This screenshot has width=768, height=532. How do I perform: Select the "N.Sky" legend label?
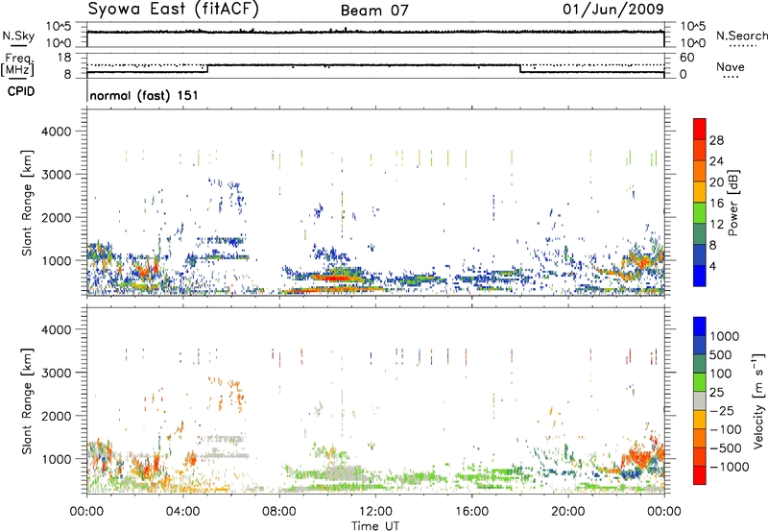coord(18,36)
